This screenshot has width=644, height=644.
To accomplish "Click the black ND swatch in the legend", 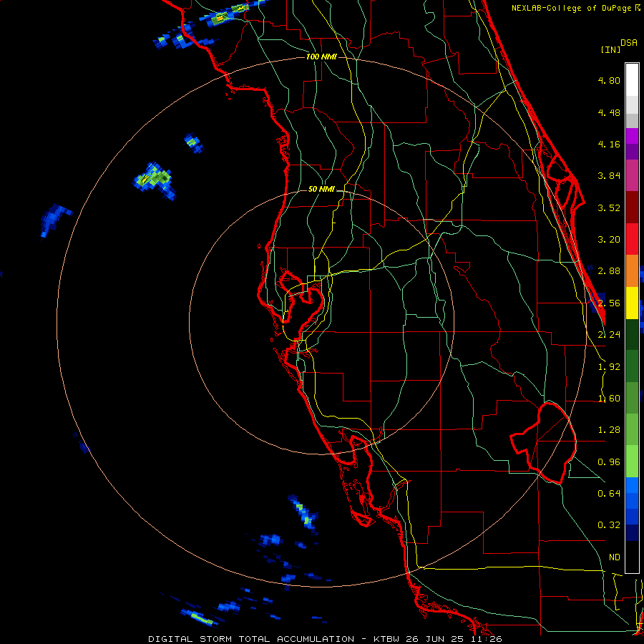I will 632,557.
